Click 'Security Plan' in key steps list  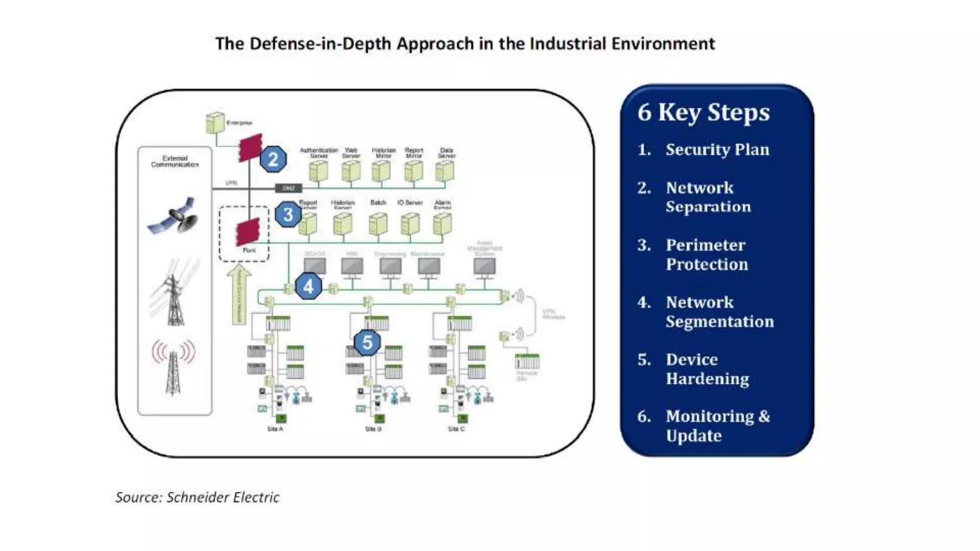(717, 150)
